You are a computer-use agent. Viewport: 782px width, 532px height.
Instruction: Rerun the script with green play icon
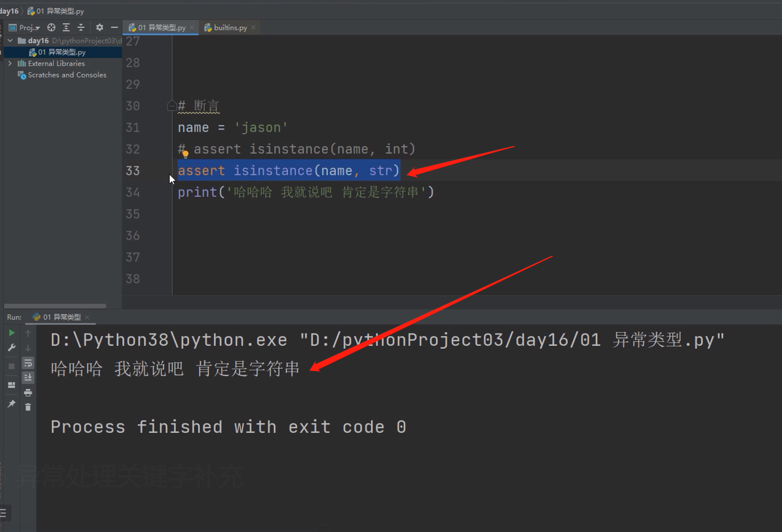[x=11, y=333]
